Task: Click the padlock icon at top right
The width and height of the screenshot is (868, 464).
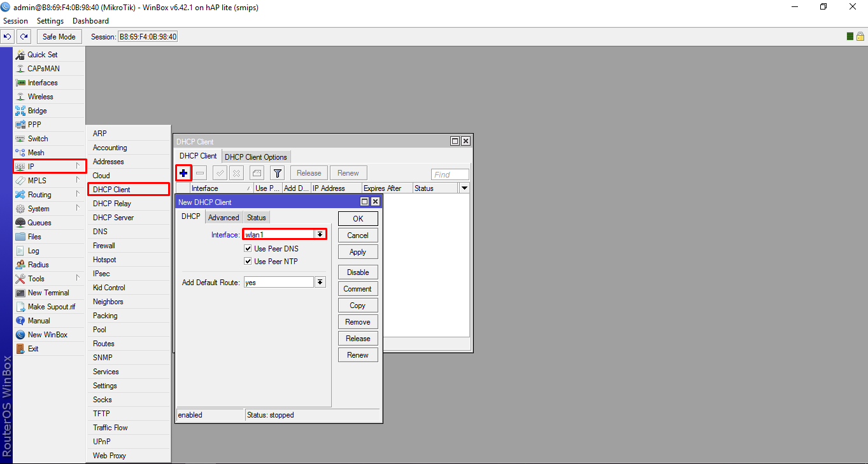Action: tap(860, 36)
